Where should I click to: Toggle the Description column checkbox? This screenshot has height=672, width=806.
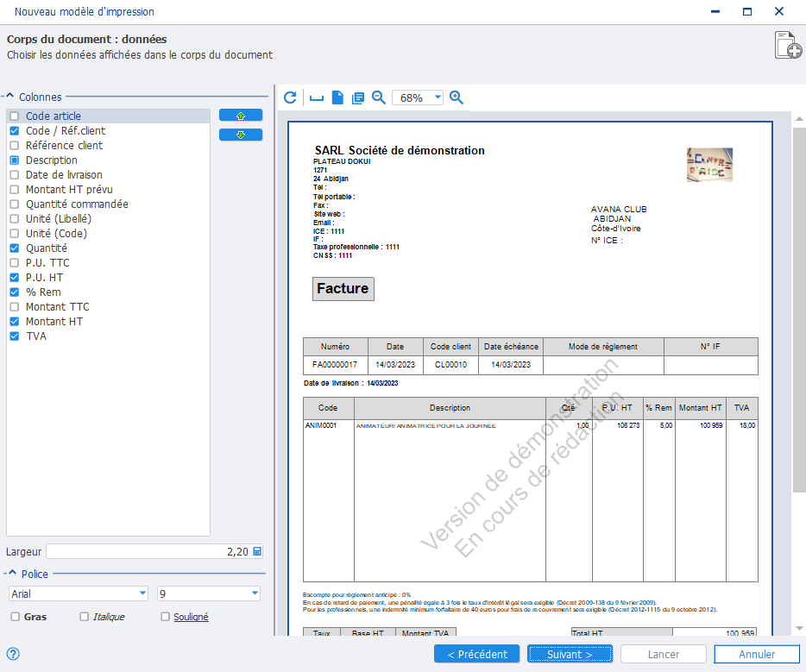[15, 160]
